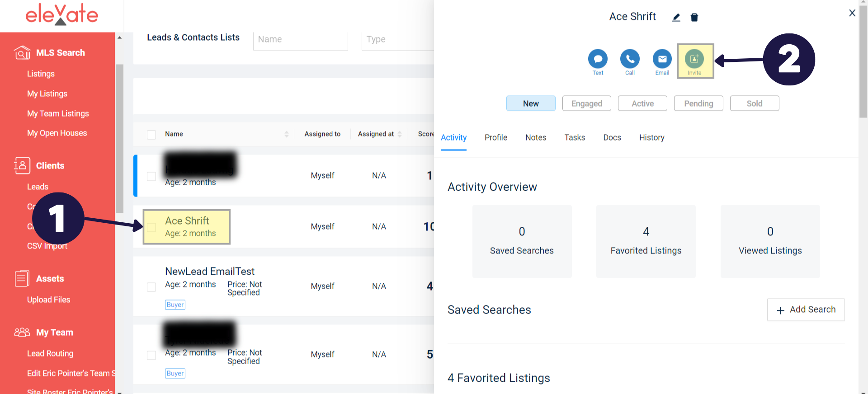Click the Clients contact icon

coord(22,166)
